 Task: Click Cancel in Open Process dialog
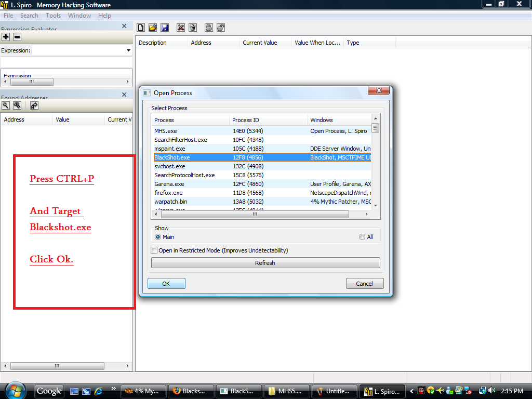point(365,284)
